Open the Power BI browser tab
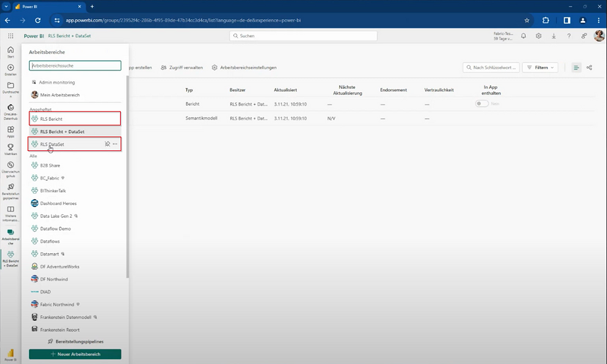 click(x=49, y=7)
